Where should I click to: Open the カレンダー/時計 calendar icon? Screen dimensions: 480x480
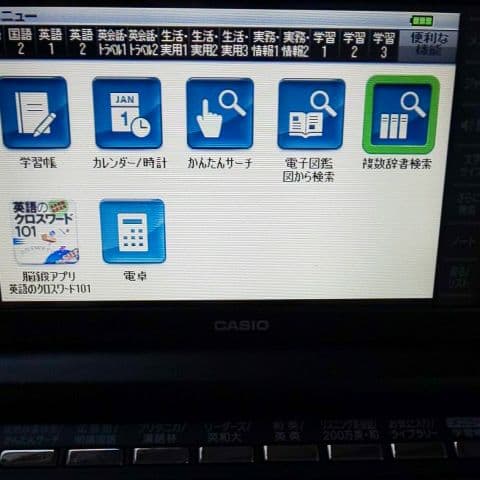point(128,113)
